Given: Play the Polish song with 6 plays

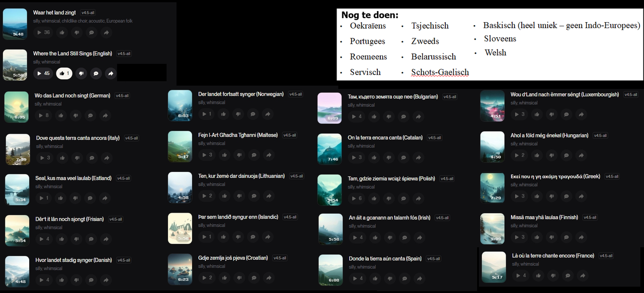Looking at the screenshot, I should (356, 199).
